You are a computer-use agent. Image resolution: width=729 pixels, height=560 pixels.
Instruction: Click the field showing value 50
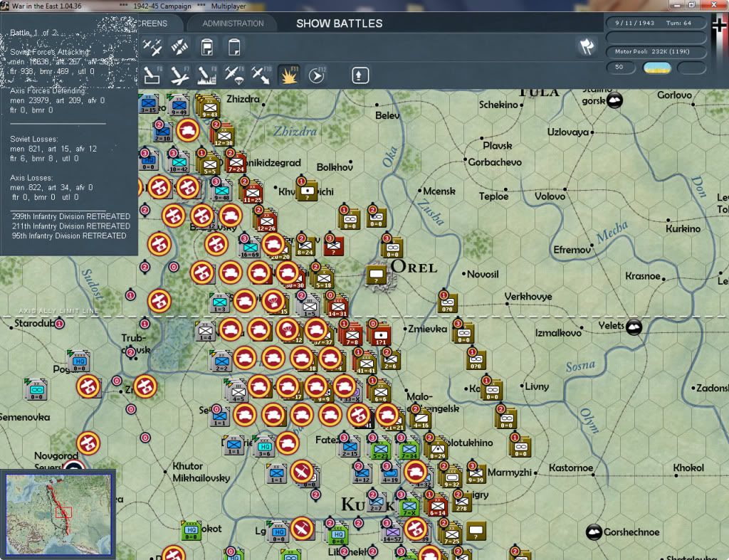click(x=621, y=68)
